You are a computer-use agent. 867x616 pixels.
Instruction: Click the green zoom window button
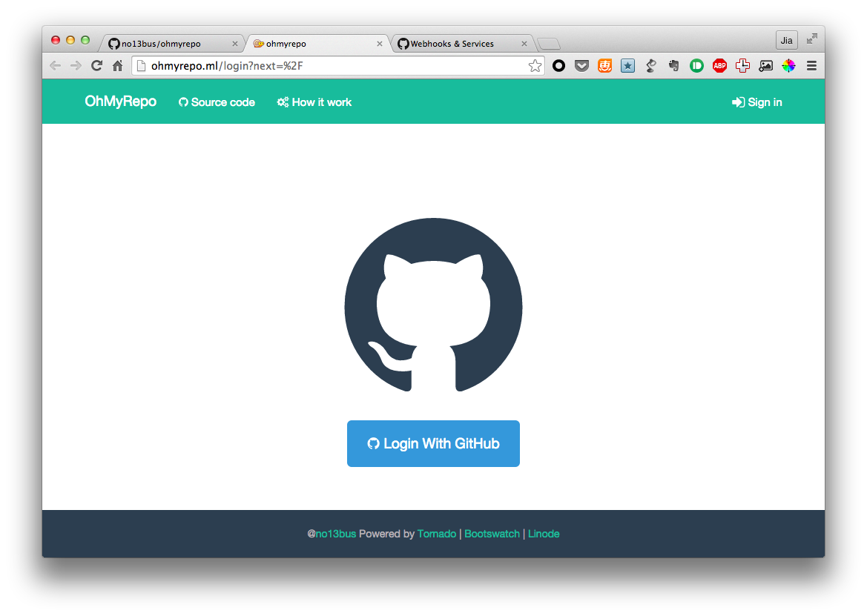(85, 40)
